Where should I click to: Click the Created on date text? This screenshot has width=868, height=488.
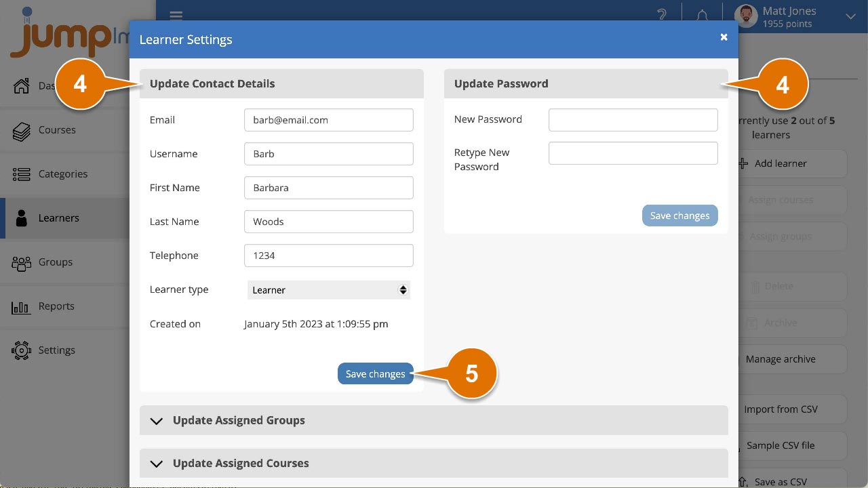316,324
